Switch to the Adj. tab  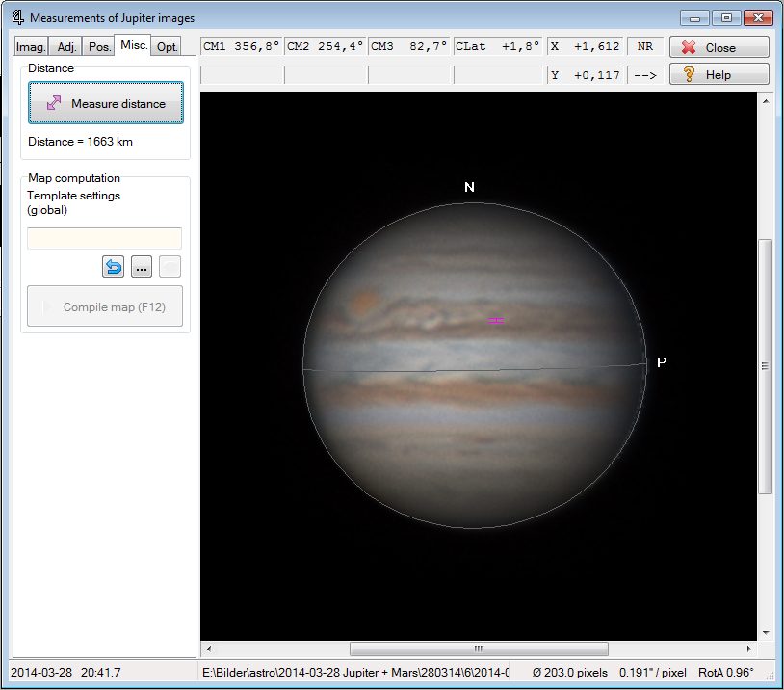(66, 46)
